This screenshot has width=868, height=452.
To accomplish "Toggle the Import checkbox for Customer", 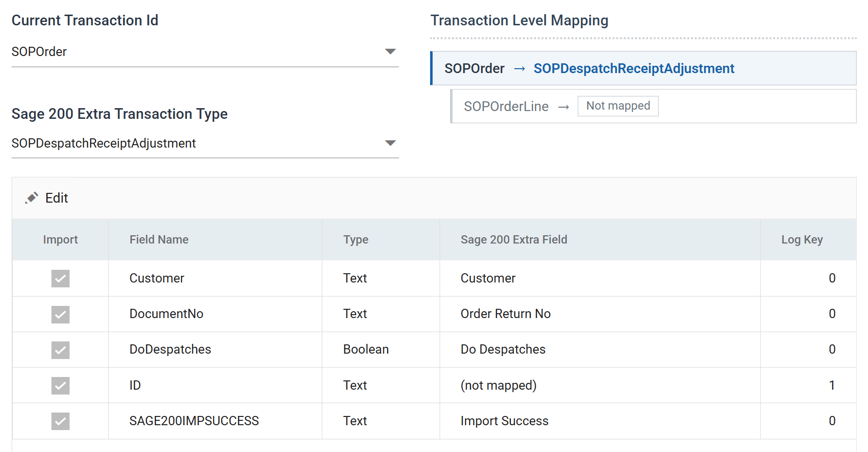I will (60, 279).
